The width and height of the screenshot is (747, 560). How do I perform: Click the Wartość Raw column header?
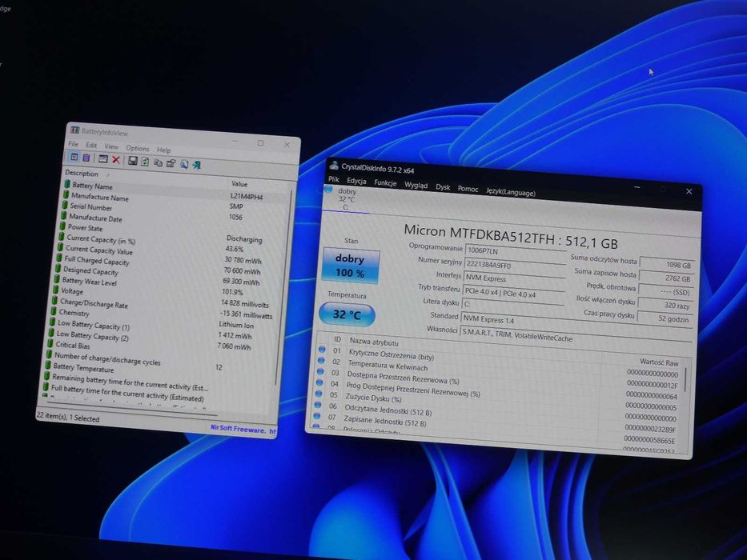659,362
